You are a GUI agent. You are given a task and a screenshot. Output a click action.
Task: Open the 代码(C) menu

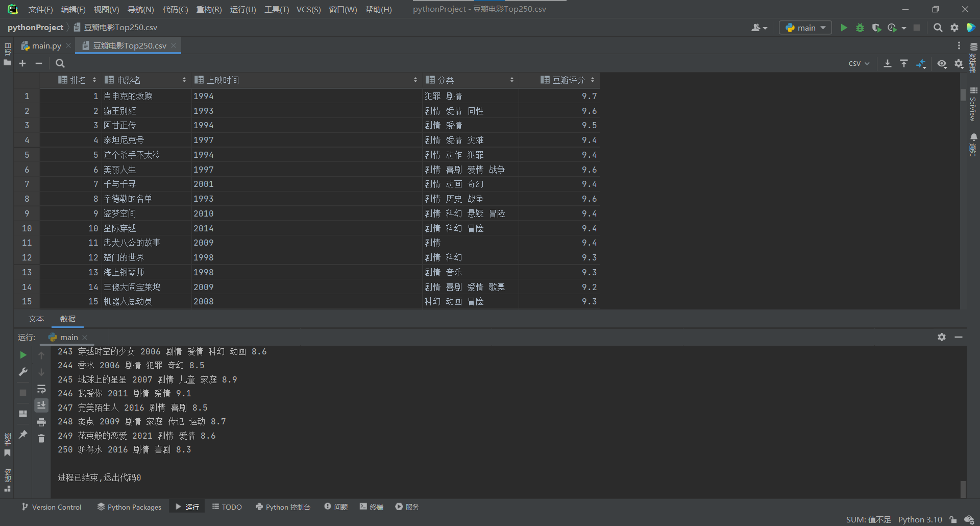point(175,9)
